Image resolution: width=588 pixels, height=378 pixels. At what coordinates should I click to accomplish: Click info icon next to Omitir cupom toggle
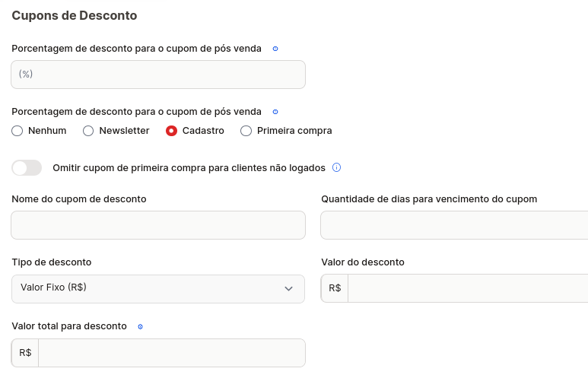click(x=337, y=167)
